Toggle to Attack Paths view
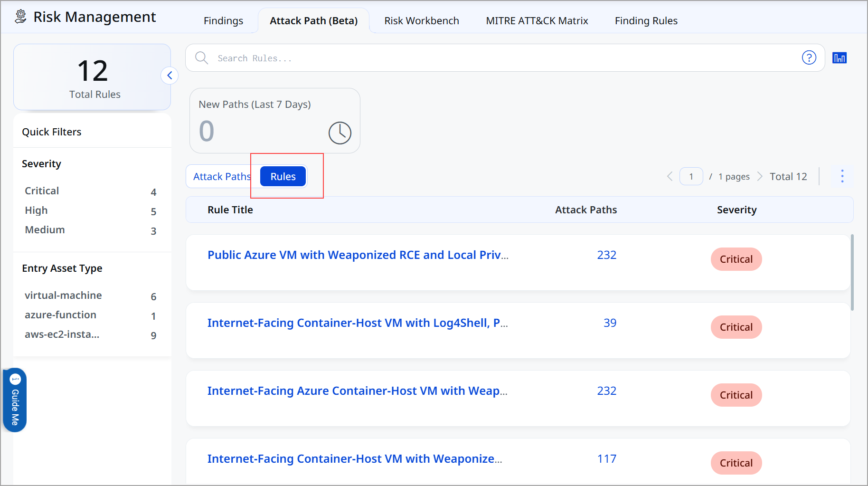 coord(222,177)
